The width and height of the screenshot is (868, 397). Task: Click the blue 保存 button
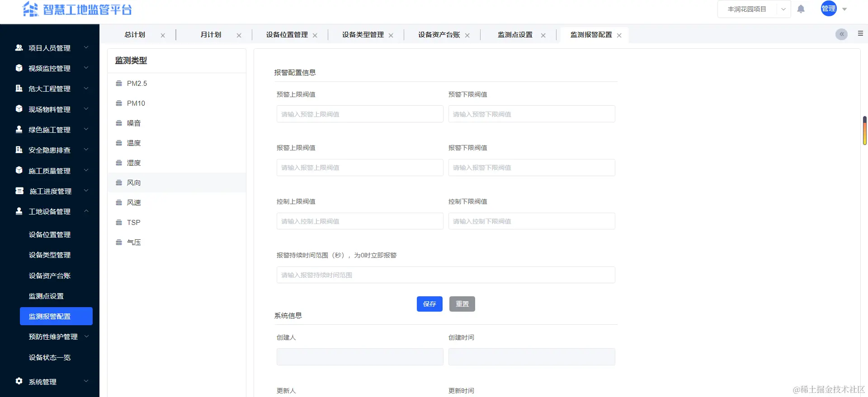tap(429, 304)
